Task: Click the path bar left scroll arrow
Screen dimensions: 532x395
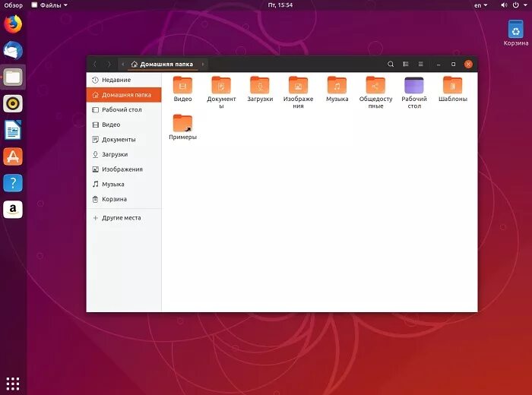Action: (x=122, y=64)
